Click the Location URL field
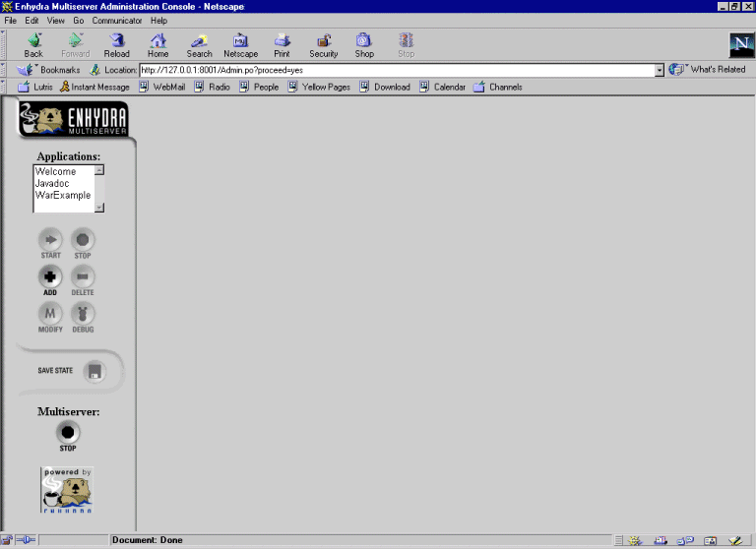This screenshot has height=549, width=756. pos(398,71)
